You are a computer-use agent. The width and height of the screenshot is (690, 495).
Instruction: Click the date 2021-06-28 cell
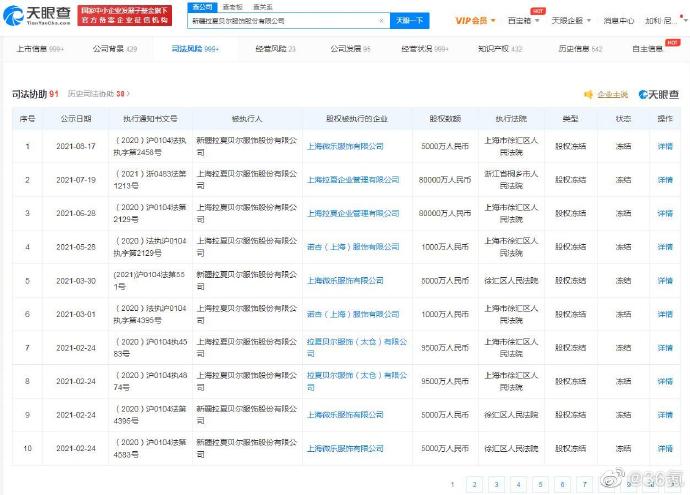(76, 213)
